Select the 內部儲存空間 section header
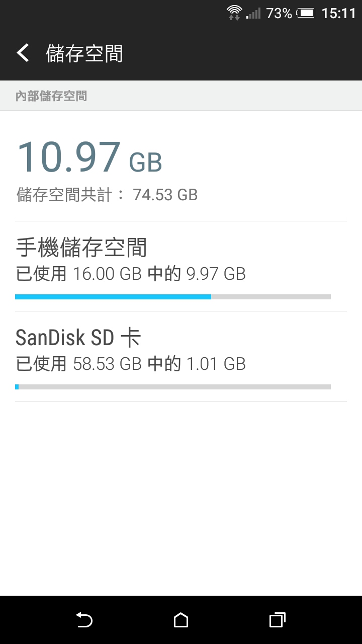 (x=51, y=96)
